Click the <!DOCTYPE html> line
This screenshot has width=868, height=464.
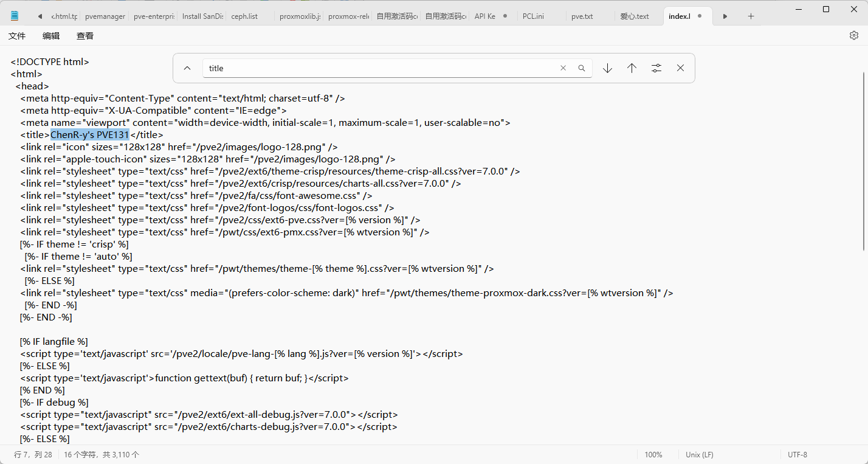(50, 61)
